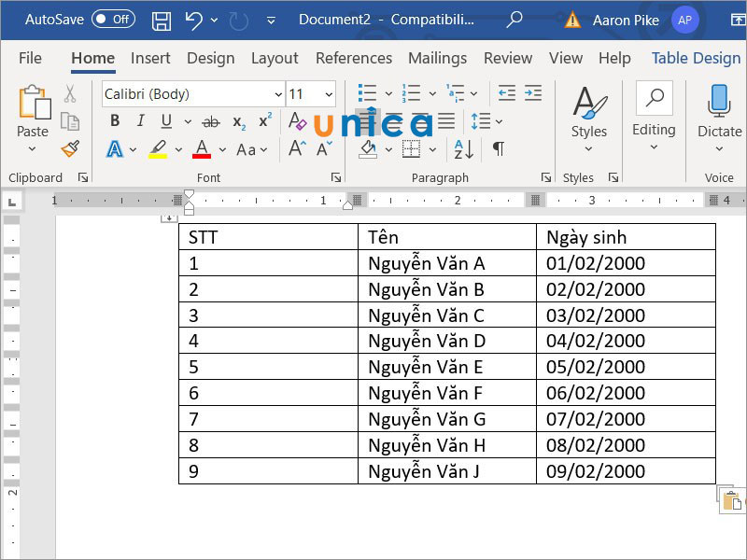Toggle AutoSave switch on
This screenshot has height=560, width=747.
[113, 19]
